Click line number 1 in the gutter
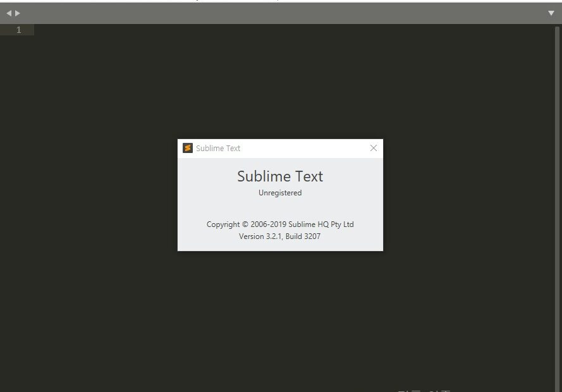 tap(18, 30)
